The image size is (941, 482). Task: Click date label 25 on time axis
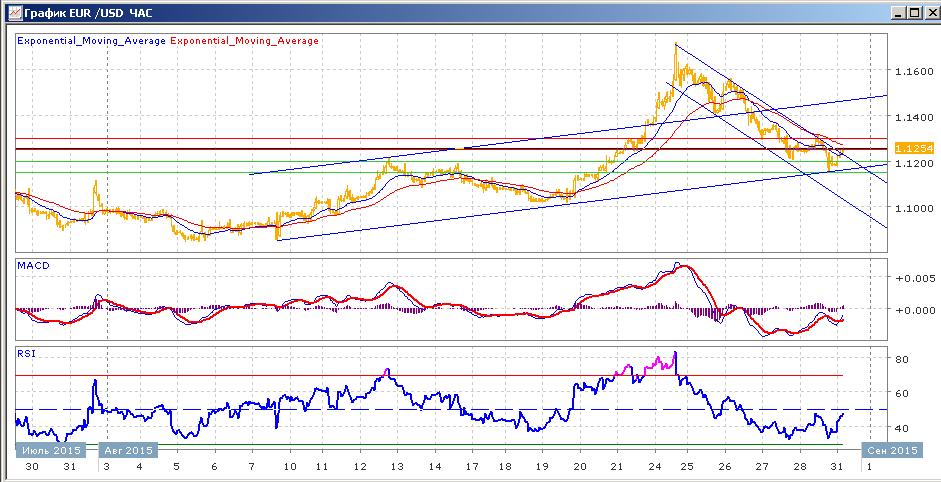687,466
